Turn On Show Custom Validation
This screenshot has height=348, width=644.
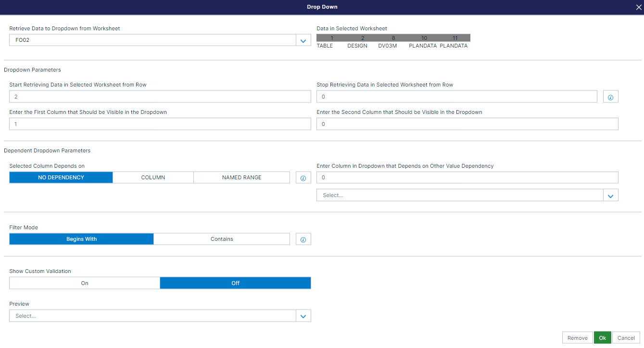pyautogui.click(x=84, y=283)
